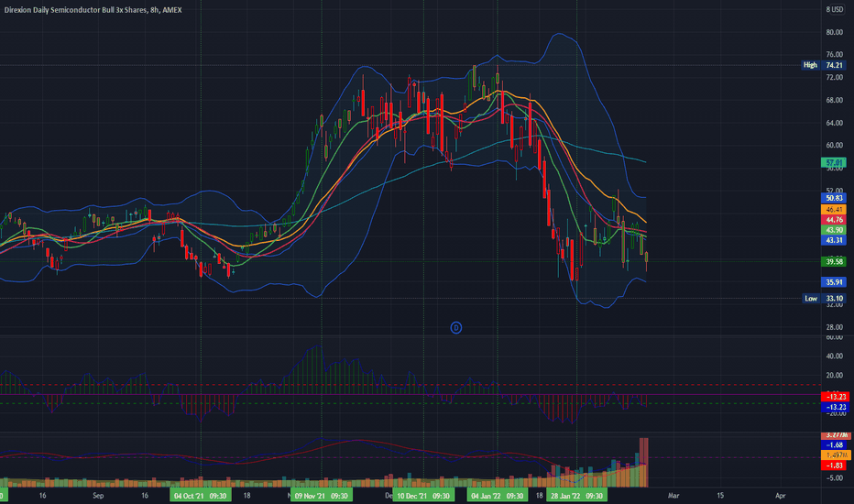Click the blue 50.83 upper band label
The height and width of the screenshot is (504, 854).
click(834, 198)
